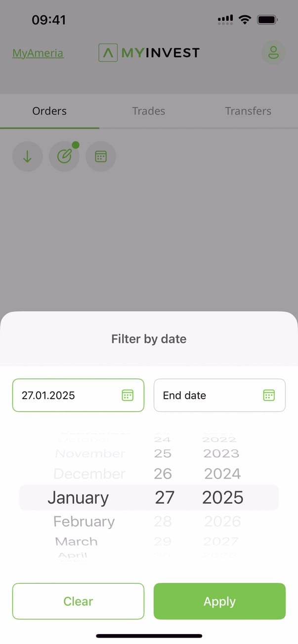This screenshot has height=644, width=298.
Task: Pick February in the month wheel
Action: click(84, 521)
